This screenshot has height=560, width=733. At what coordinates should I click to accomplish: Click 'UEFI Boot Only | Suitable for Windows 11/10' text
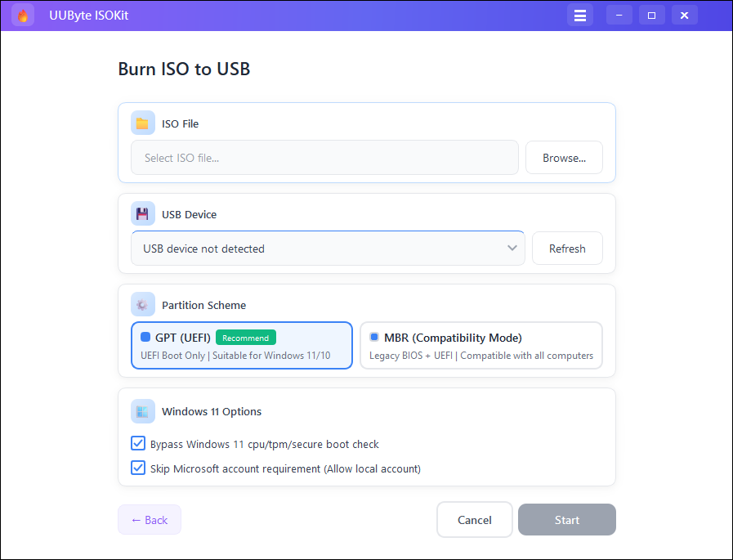click(x=235, y=356)
